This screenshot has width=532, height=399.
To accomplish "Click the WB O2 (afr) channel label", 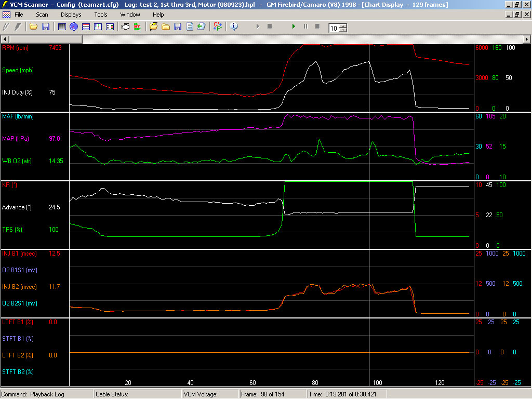I will tap(17, 161).
